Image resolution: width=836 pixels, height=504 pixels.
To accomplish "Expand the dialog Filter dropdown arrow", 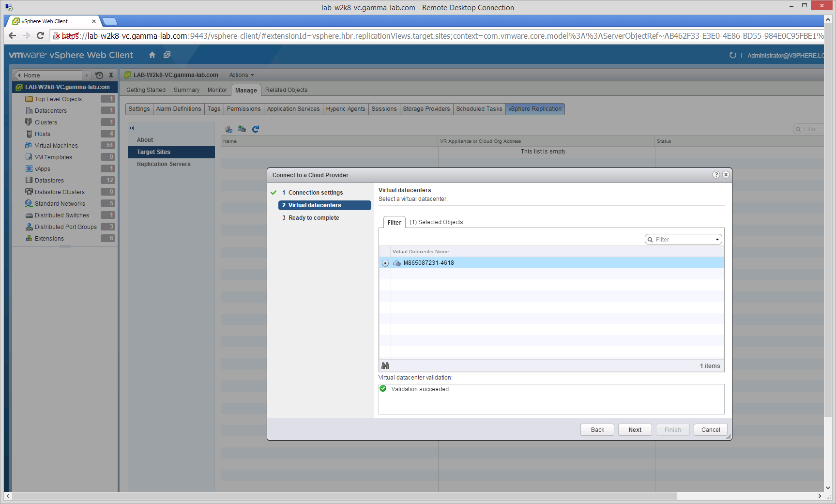I will [717, 240].
